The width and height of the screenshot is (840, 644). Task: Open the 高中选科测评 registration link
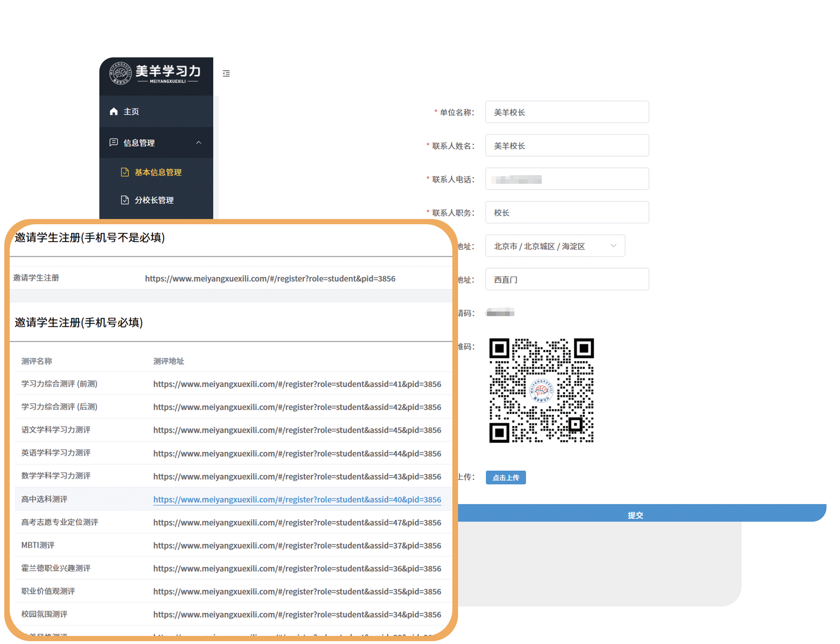click(x=297, y=499)
